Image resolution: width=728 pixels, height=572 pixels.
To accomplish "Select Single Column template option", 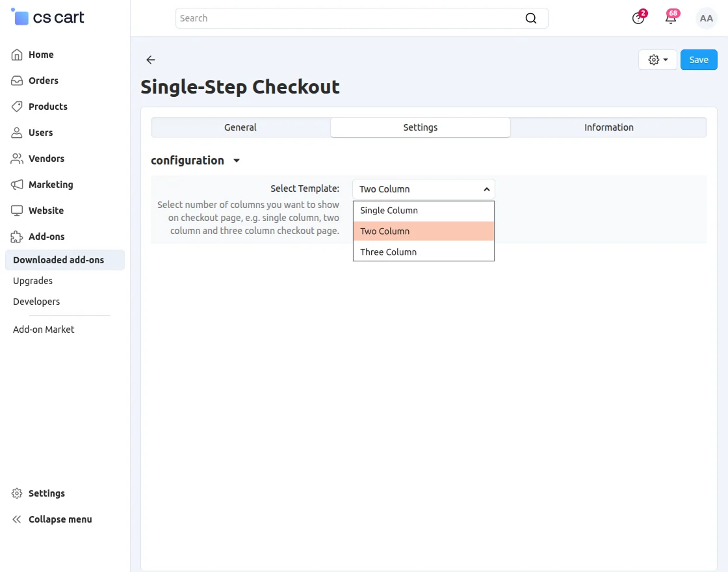I will pyautogui.click(x=389, y=210).
